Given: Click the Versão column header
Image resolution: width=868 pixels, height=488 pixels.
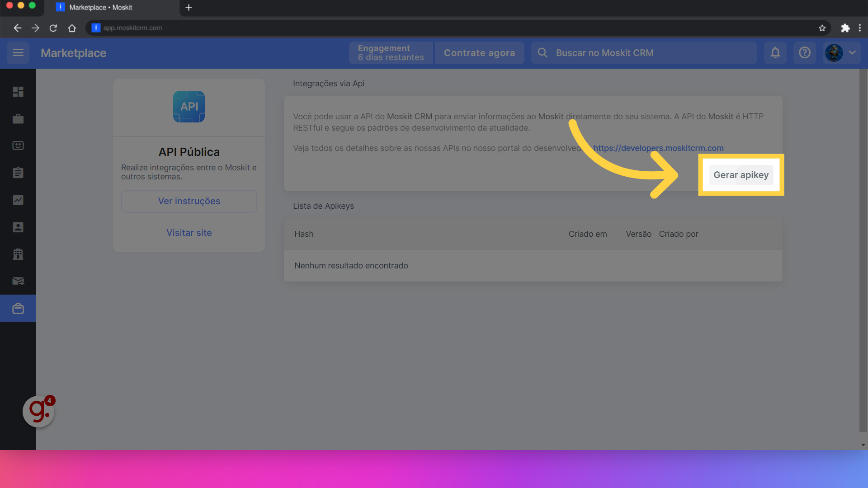Looking at the screenshot, I should [x=638, y=234].
